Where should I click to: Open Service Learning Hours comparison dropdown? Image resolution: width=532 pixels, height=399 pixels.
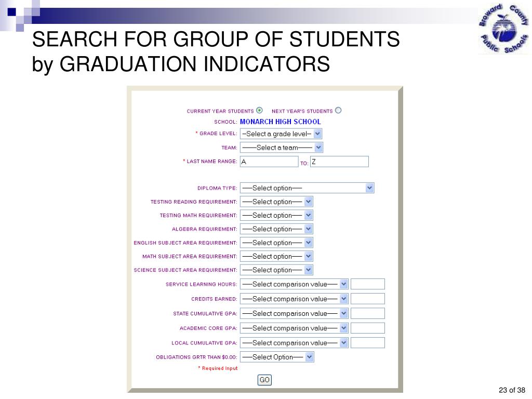[294, 284]
